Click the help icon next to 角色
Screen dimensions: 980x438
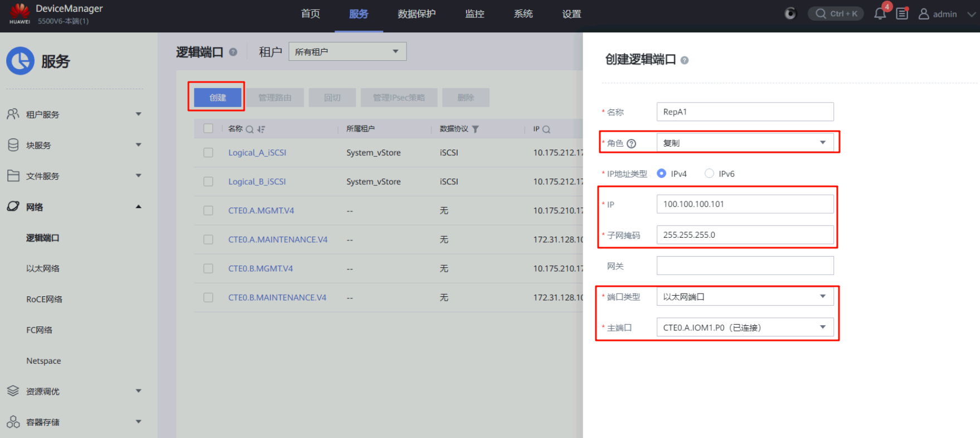click(632, 143)
